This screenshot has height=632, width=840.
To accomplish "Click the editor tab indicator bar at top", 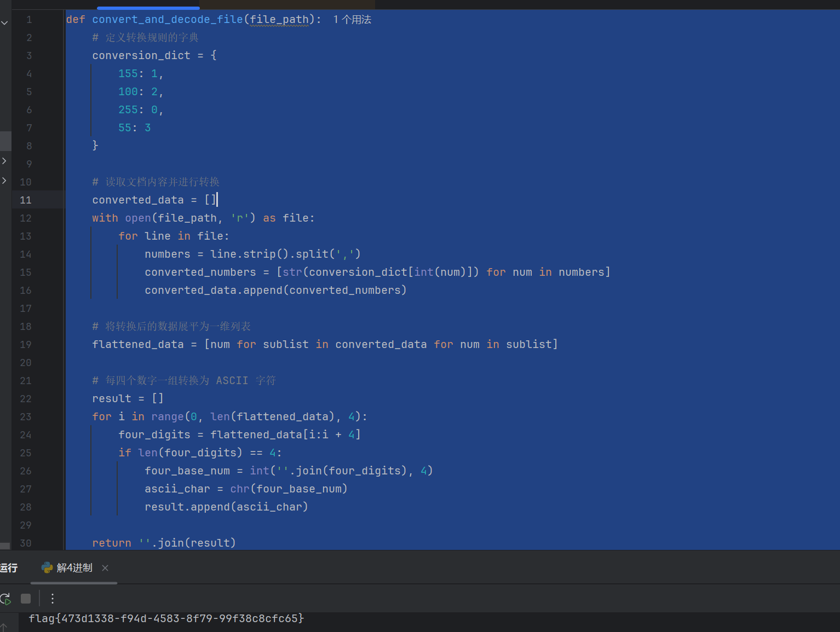I will [x=148, y=8].
